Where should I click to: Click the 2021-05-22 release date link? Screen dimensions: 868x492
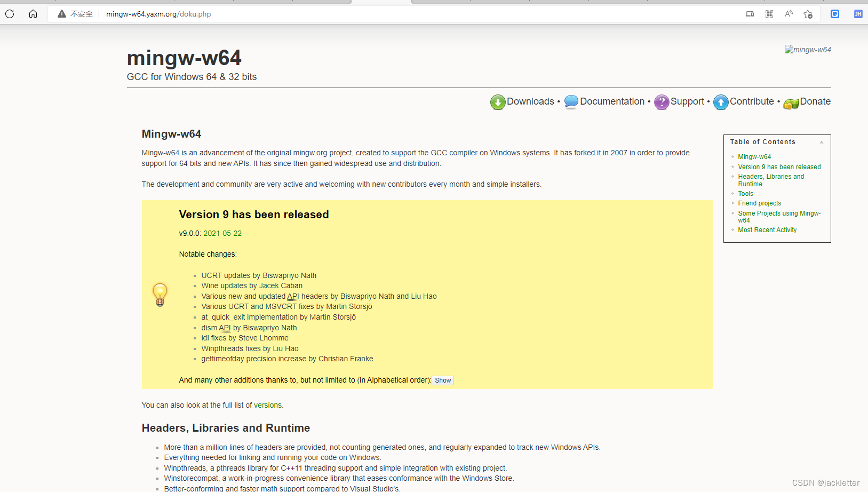pyautogui.click(x=222, y=233)
